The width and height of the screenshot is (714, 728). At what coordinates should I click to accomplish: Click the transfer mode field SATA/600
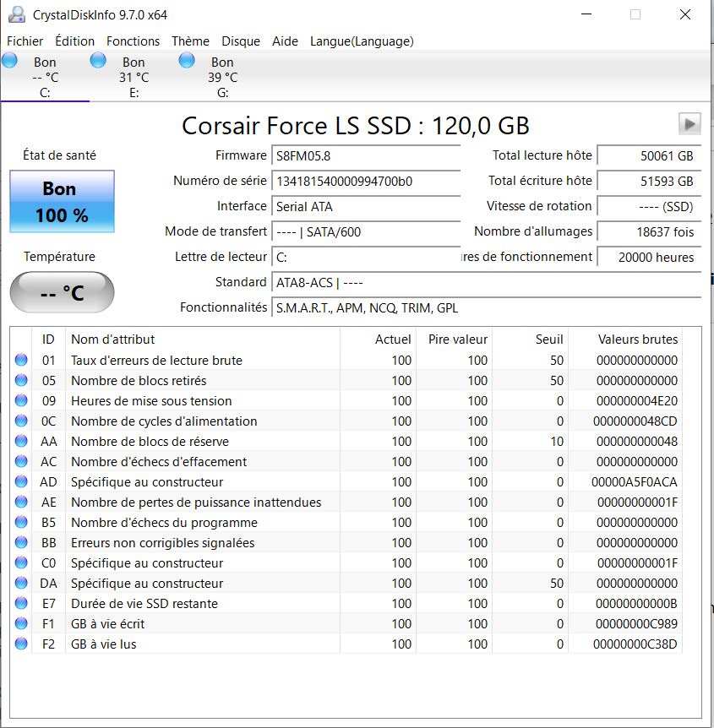click(x=366, y=231)
